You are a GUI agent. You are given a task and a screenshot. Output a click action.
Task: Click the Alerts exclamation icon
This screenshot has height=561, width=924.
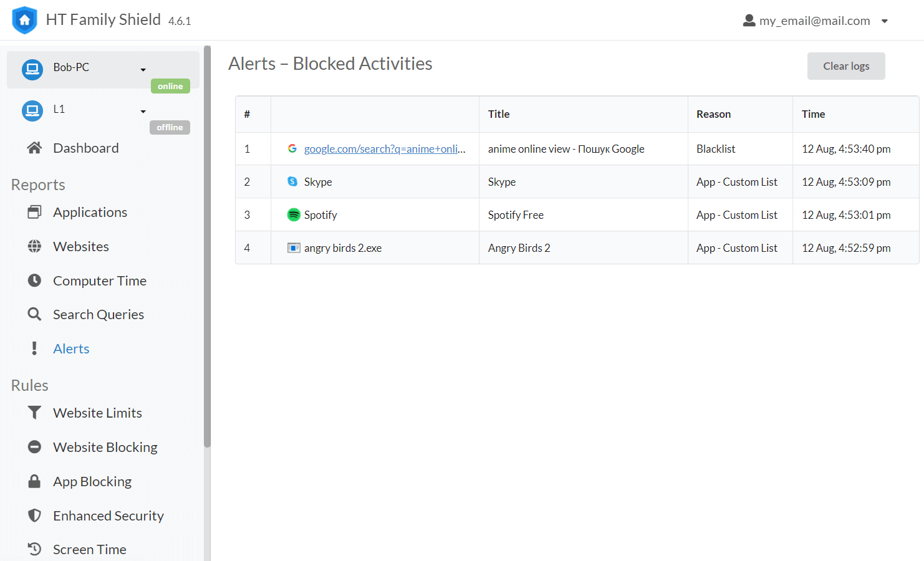click(34, 348)
